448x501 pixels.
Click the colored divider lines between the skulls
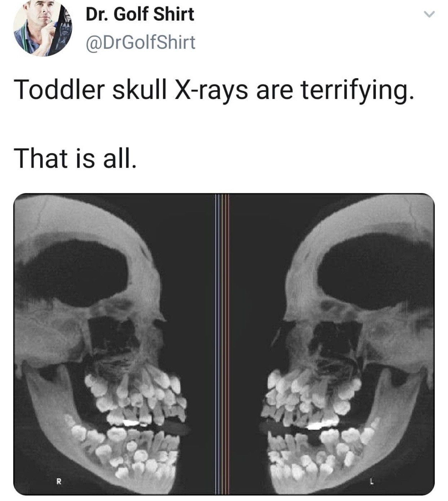tap(221, 343)
